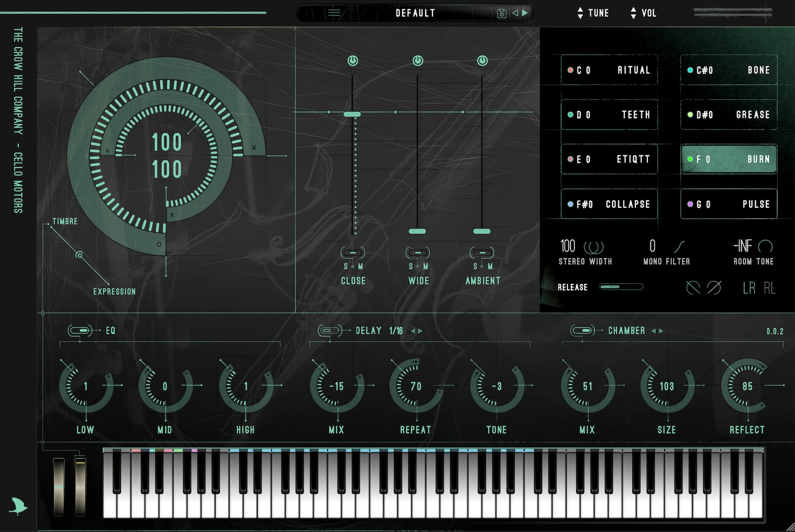Enable the DELAY effect switch

click(330, 330)
